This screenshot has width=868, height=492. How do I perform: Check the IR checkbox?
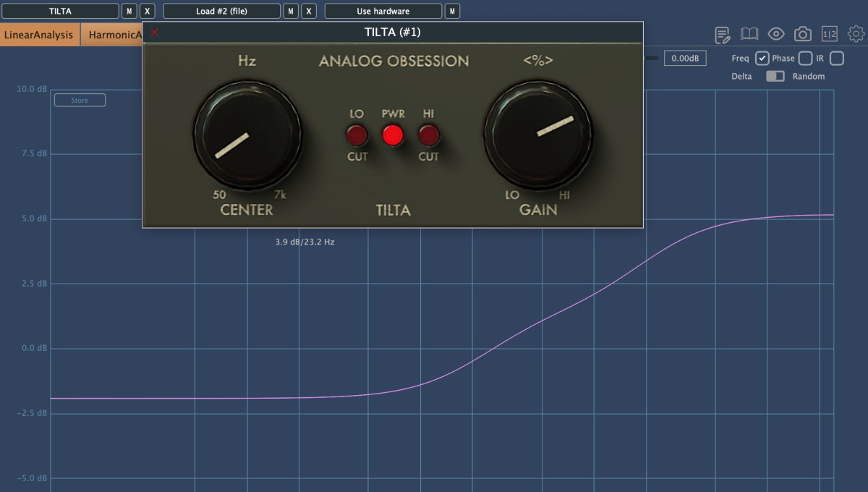[837, 59]
